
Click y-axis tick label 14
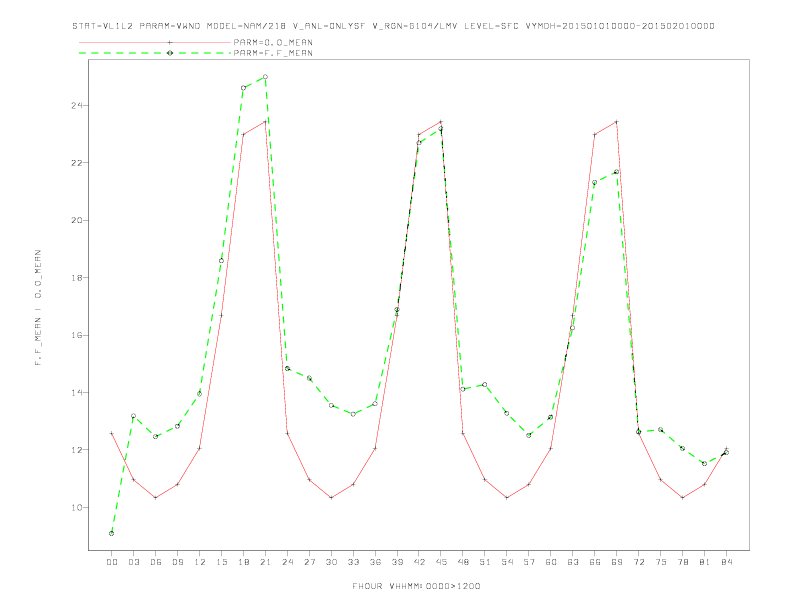[x=77, y=392]
